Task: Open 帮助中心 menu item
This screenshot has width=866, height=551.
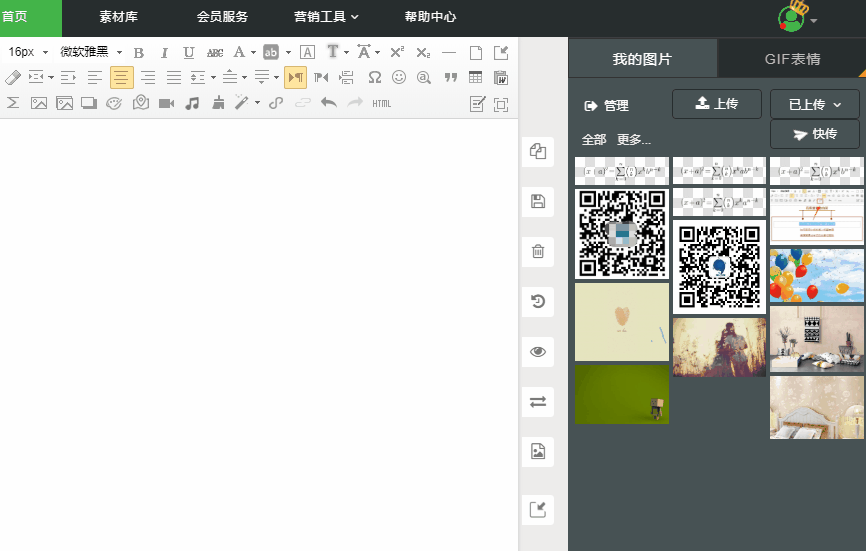Action: (x=430, y=17)
